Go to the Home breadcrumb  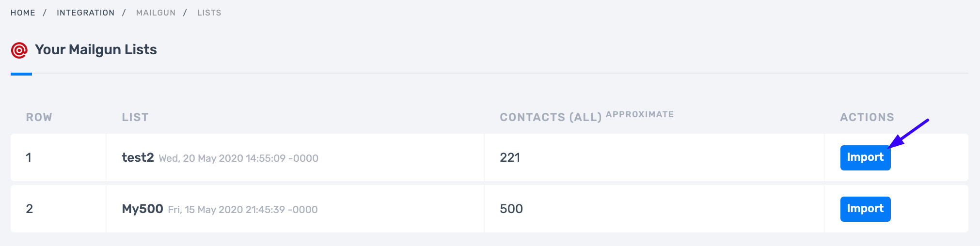[x=23, y=13]
